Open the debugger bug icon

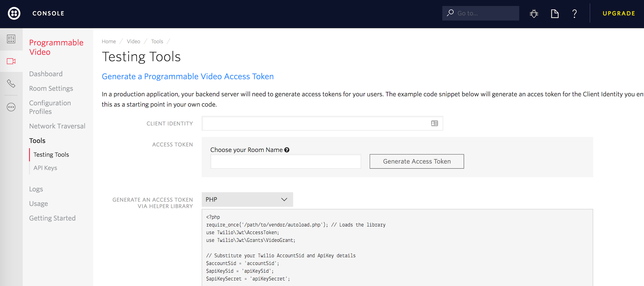(534, 13)
